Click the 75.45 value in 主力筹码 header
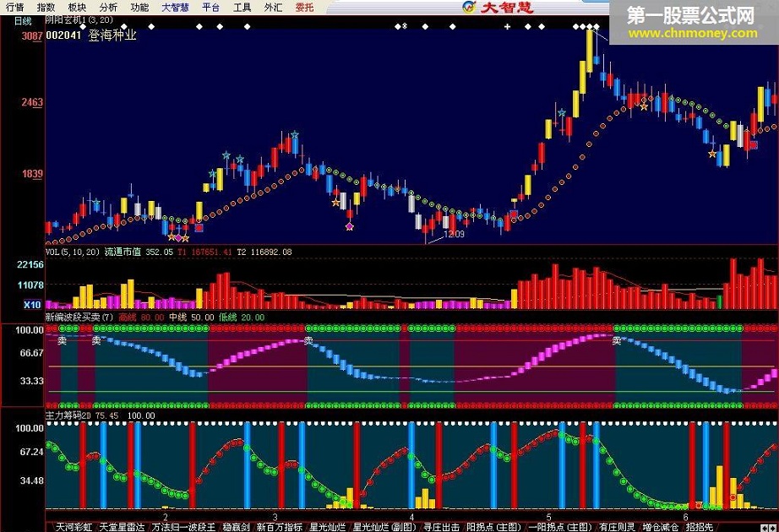Viewport: 779px width, 532px height. click(x=106, y=415)
